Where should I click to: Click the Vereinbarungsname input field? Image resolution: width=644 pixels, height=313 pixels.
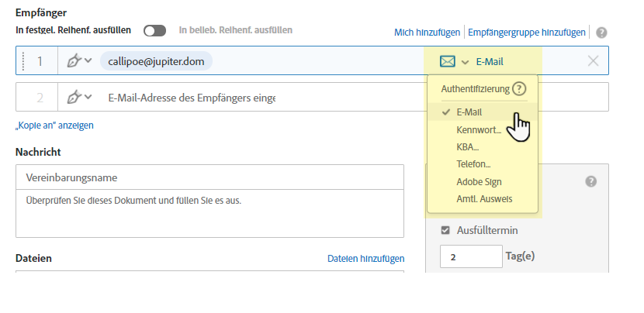click(x=209, y=177)
